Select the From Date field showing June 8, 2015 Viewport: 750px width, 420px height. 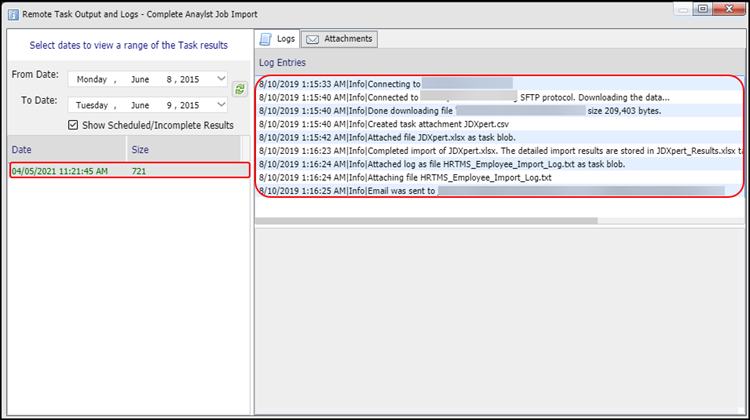(147, 79)
